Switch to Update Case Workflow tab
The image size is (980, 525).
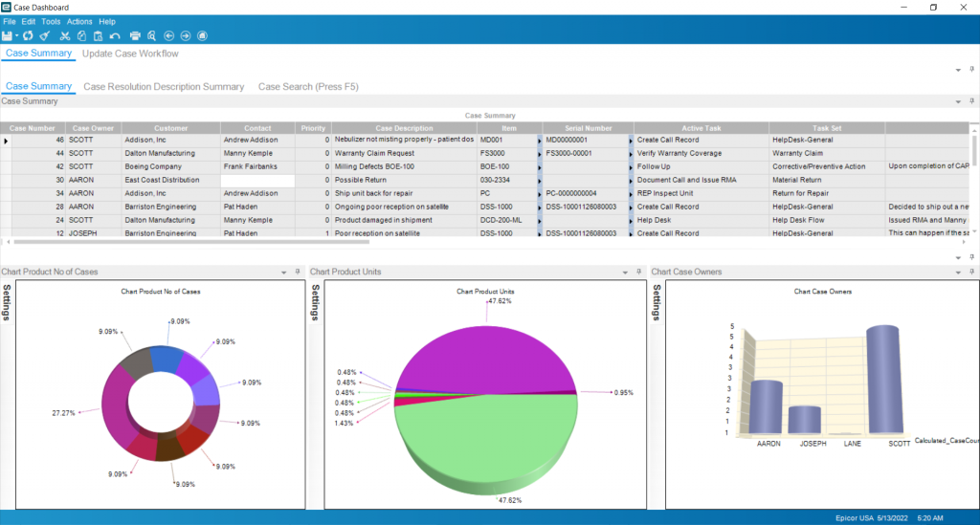click(130, 54)
